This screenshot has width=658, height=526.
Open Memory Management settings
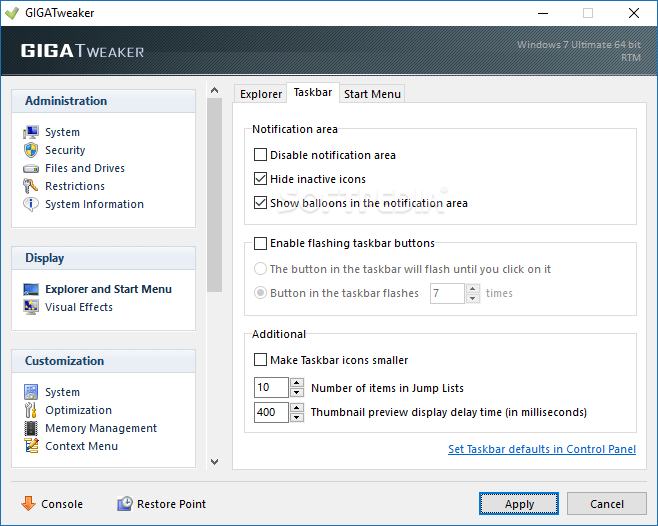pos(101,428)
